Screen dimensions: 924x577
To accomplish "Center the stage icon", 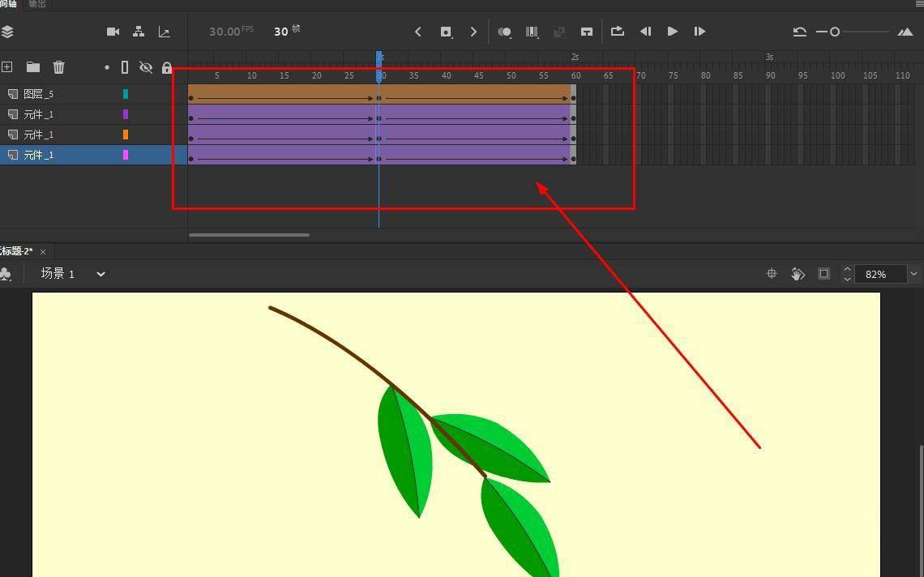I will coord(772,273).
